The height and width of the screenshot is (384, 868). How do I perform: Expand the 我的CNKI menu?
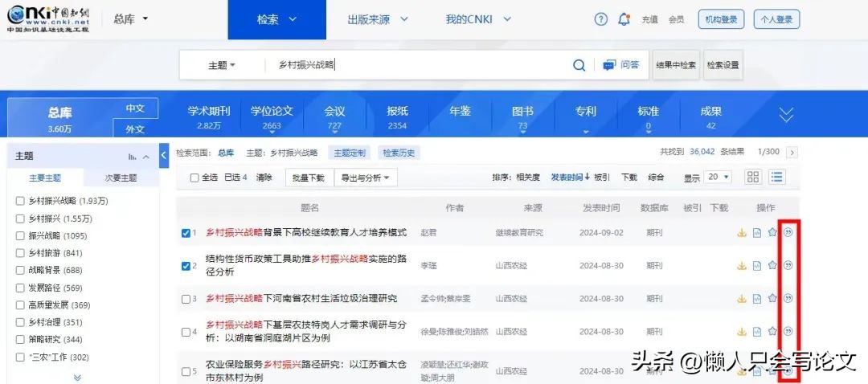[479, 19]
